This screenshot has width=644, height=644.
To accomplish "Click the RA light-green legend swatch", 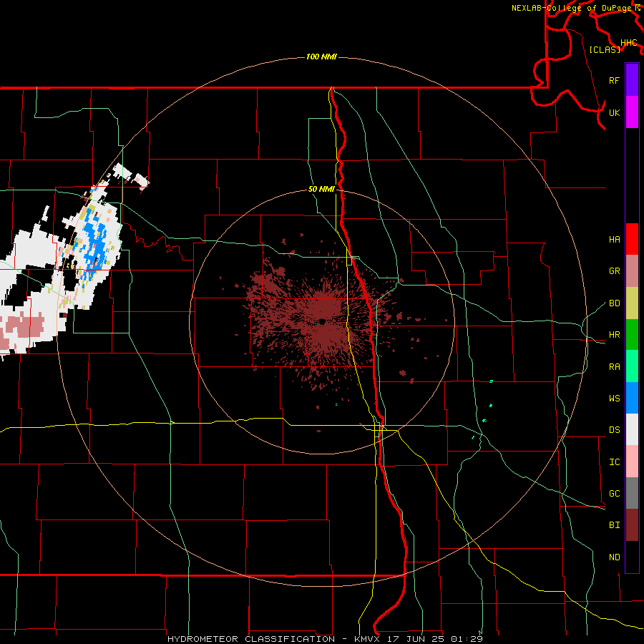I will click(632, 366).
